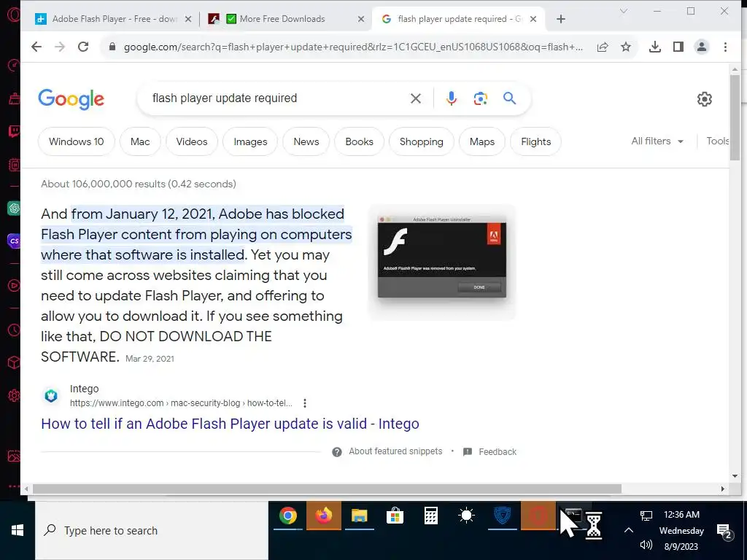Select the Books filter chip

coord(359,142)
